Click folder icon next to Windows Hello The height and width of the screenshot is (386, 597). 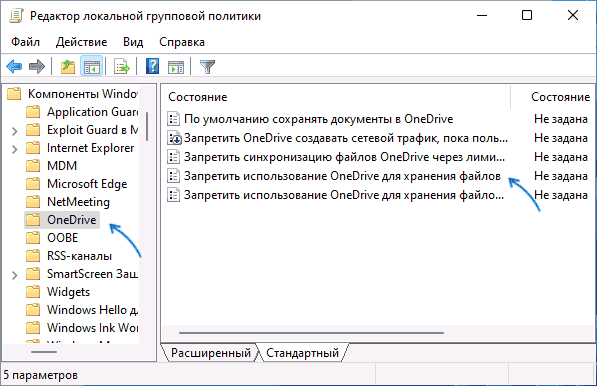(33, 310)
